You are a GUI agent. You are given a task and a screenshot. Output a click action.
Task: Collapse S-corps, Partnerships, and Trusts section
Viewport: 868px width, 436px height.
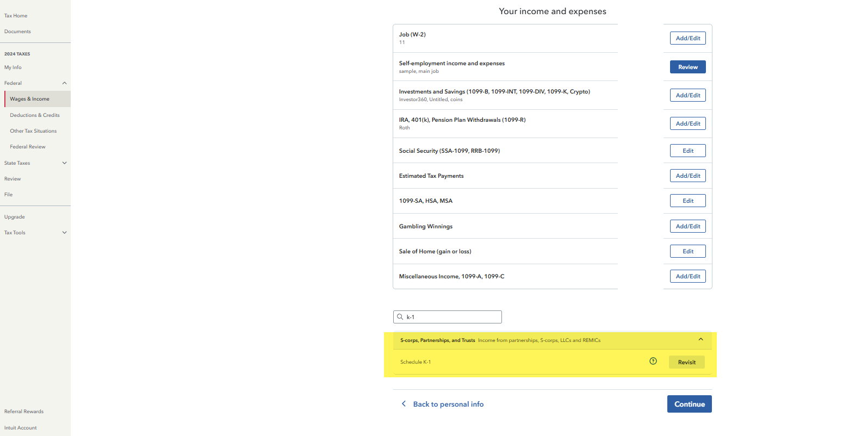click(x=700, y=340)
